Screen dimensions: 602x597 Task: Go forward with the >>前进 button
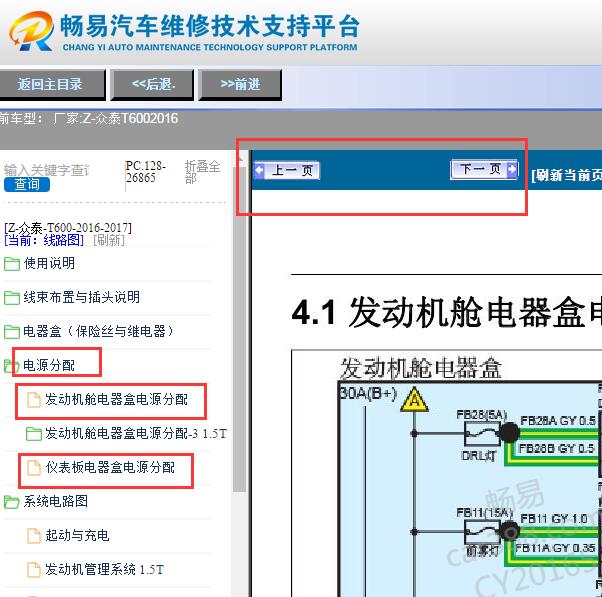240,85
